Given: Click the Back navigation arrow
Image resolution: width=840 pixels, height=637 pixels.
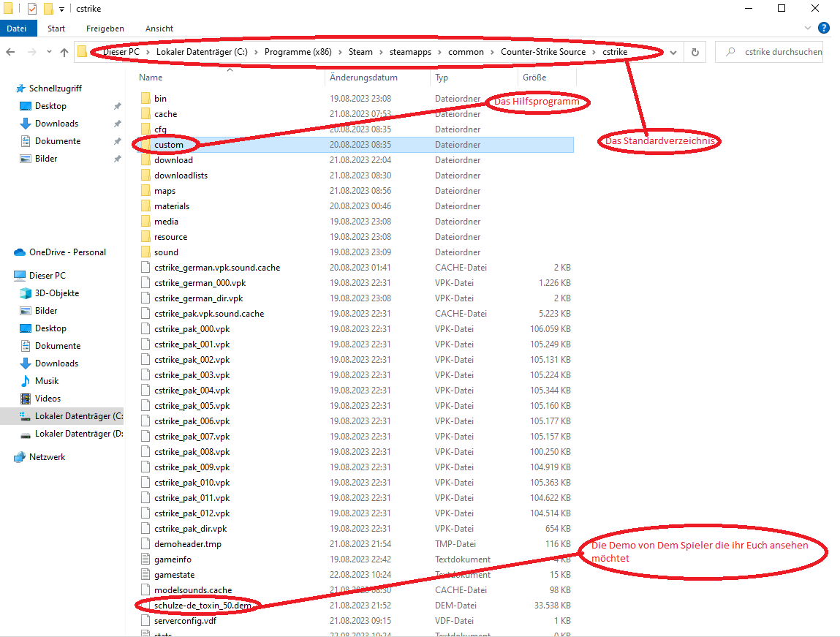Looking at the screenshot, I should point(11,53).
